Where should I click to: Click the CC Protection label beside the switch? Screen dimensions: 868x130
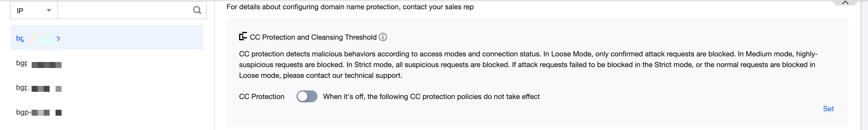coord(262,97)
